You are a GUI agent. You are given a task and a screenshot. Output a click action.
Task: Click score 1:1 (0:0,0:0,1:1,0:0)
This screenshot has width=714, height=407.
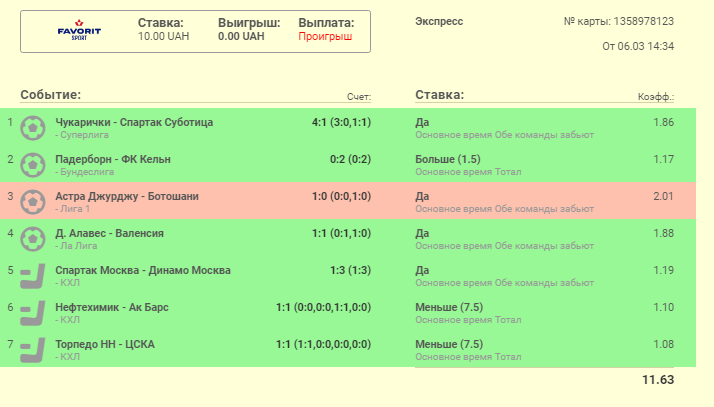point(323,307)
